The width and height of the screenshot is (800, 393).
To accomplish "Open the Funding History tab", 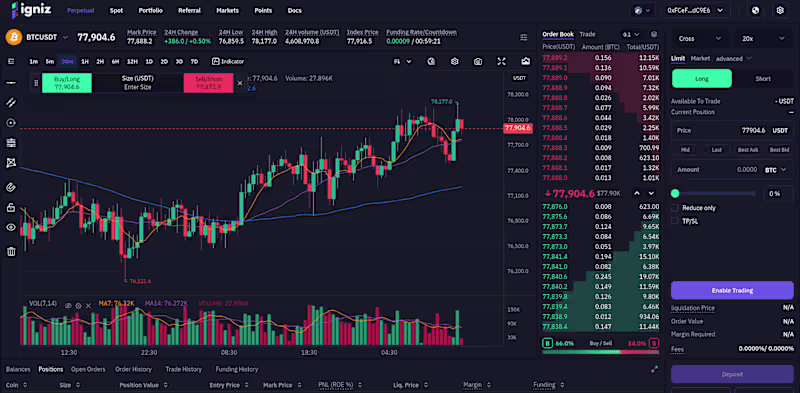I will (x=237, y=369).
